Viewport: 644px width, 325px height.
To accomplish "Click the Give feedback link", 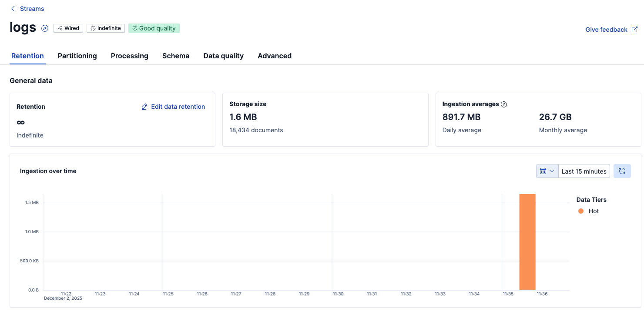I will pos(607,30).
